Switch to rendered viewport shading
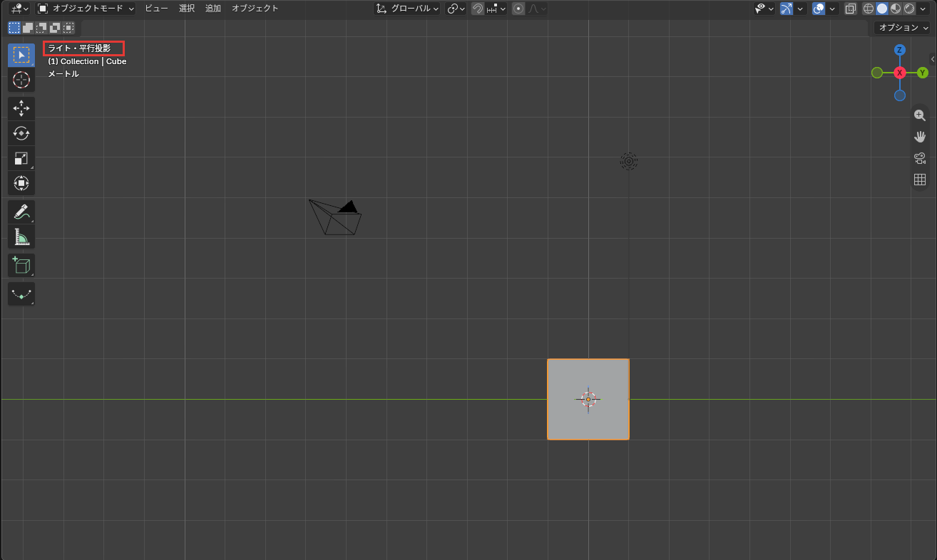This screenshot has height=560, width=937. coord(908,9)
